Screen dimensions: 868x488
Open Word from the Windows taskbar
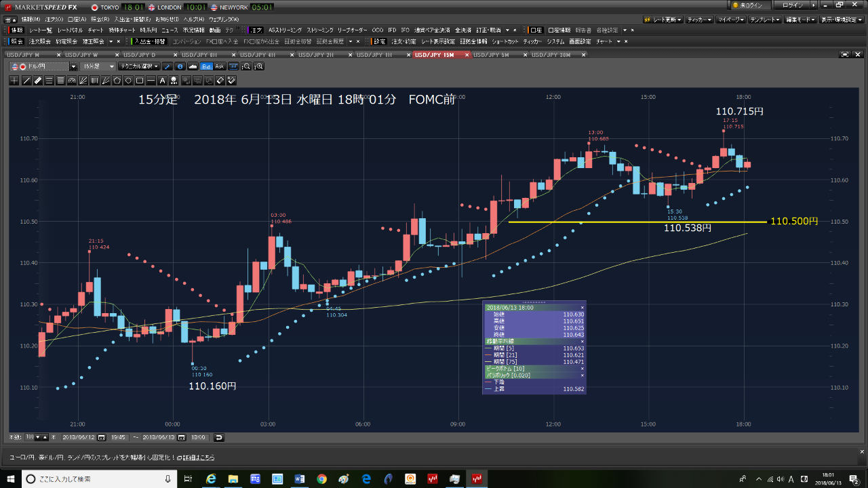[299, 479]
